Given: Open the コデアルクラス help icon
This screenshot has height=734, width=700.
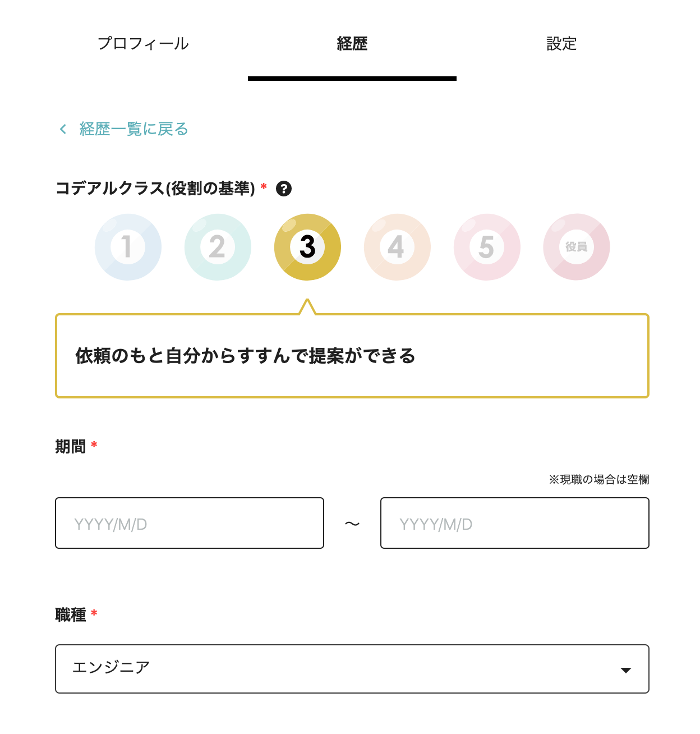Looking at the screenshot, I should 284,189.
